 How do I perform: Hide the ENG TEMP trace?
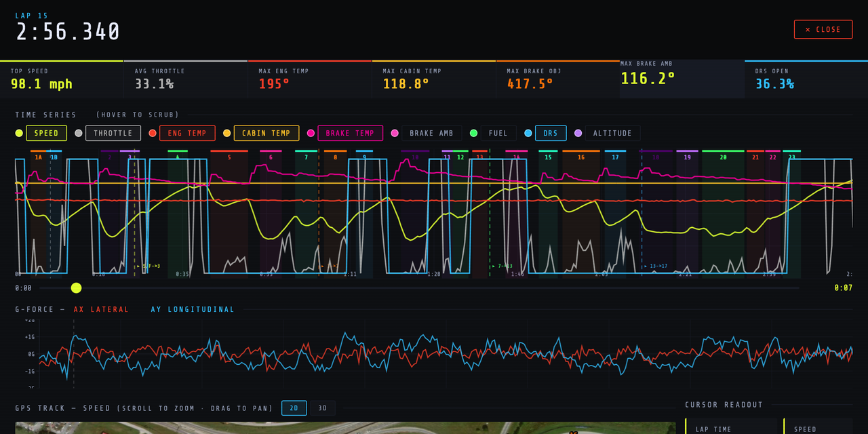187,133
